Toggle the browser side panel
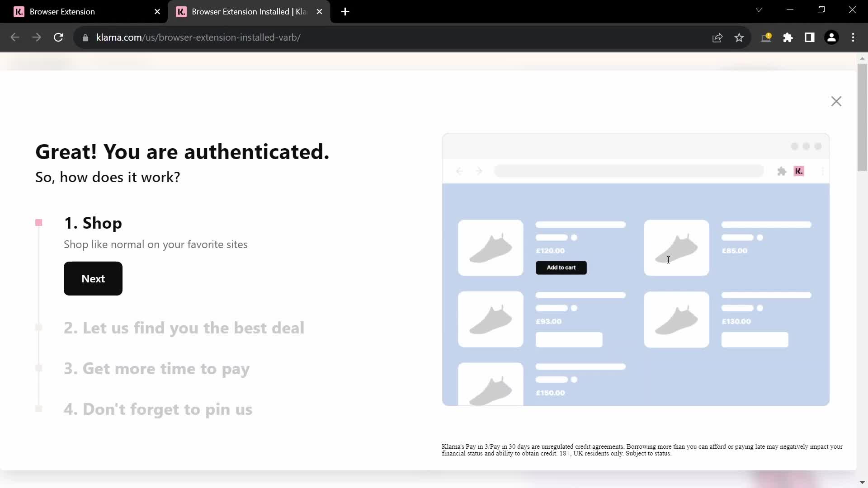Image resolution: width=868 pixels, height=488 pixels. [810, 38]
